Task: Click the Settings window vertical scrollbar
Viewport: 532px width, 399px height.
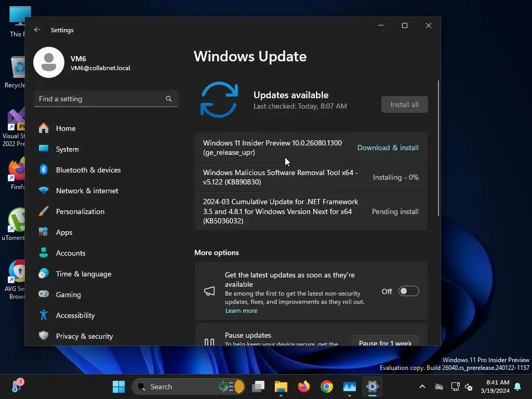Action: click(x=438, y=149)
